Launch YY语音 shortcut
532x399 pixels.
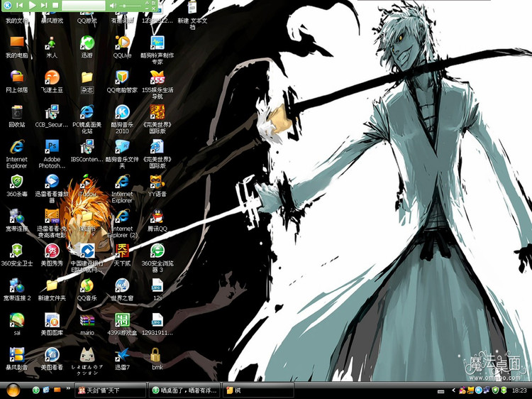pos(157,185)
